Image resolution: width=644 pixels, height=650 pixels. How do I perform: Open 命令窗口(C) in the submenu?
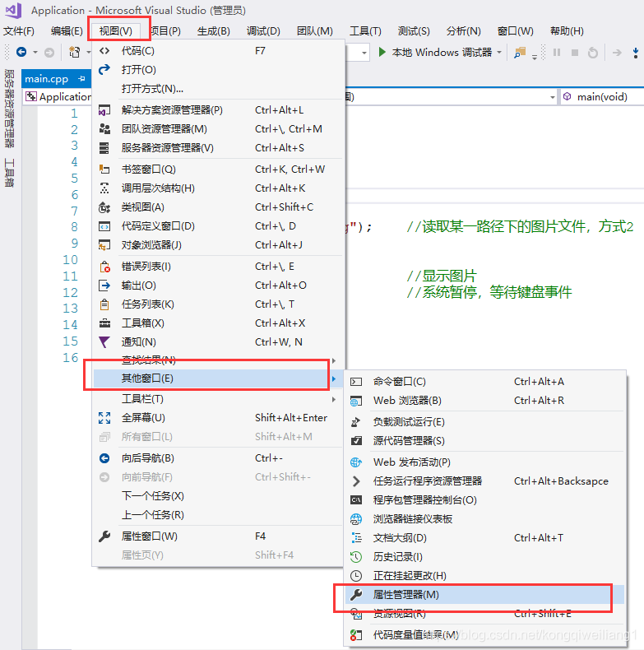(485, 382)
